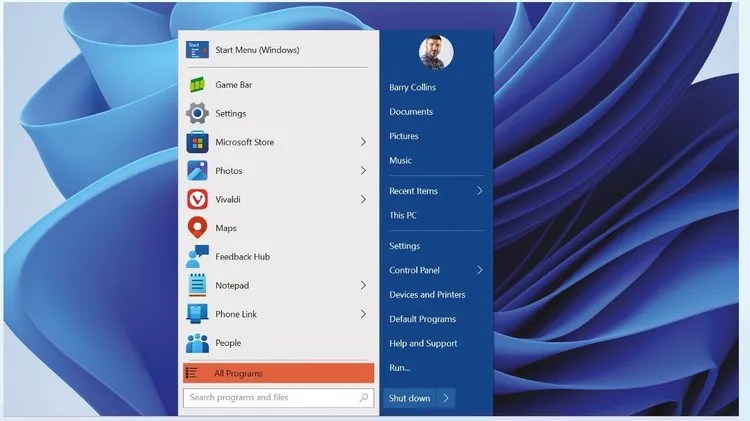Screen dimensions: 750x421
Task: Open Music from the right pane
Action: point(400,161)
